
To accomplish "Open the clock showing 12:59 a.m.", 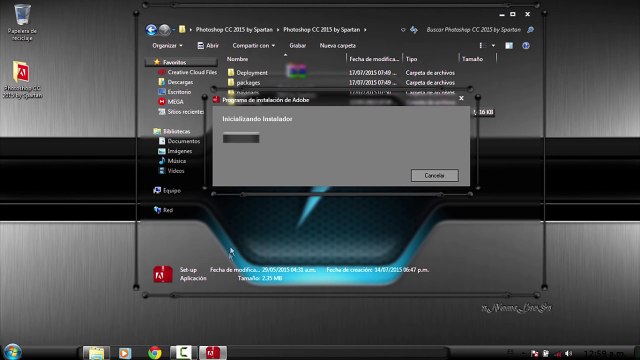I will click(x=604, y=353).
